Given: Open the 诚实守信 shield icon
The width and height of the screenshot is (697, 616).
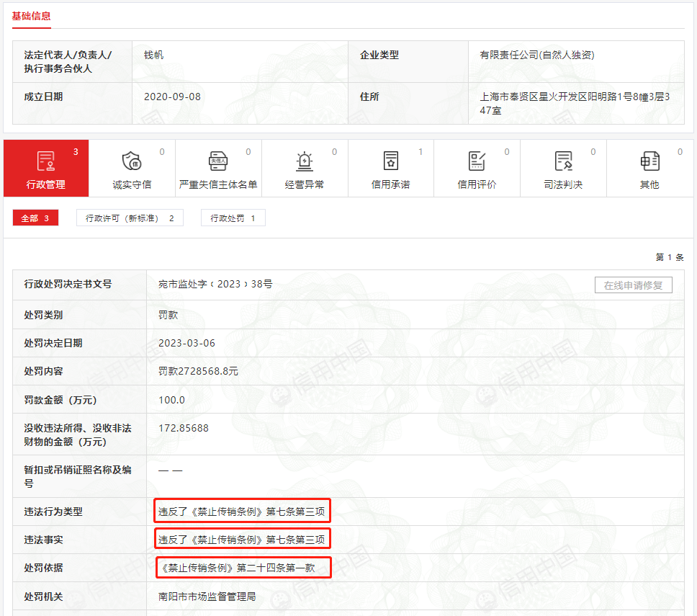Looking at the screenshot, I should point(132,161).
